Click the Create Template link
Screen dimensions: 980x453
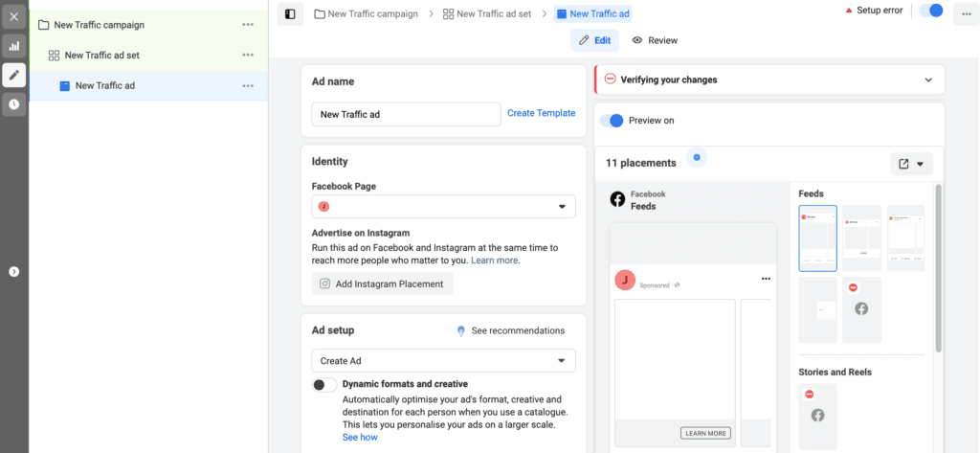tap(541, 113)
